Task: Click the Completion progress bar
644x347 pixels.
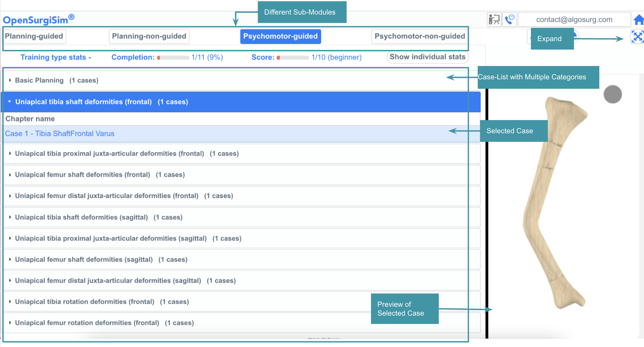Action: [x=173, y=58]
